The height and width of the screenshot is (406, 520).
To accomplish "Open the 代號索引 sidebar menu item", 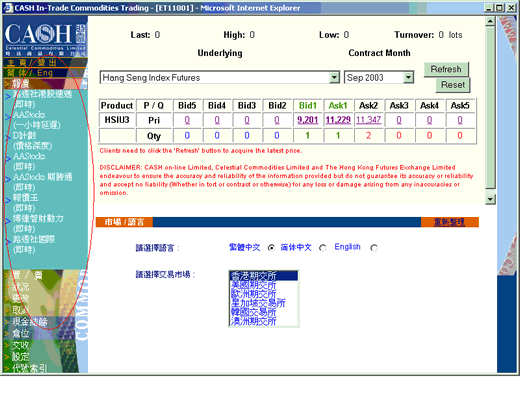I will pyautogui.click(x=29, y=368).
